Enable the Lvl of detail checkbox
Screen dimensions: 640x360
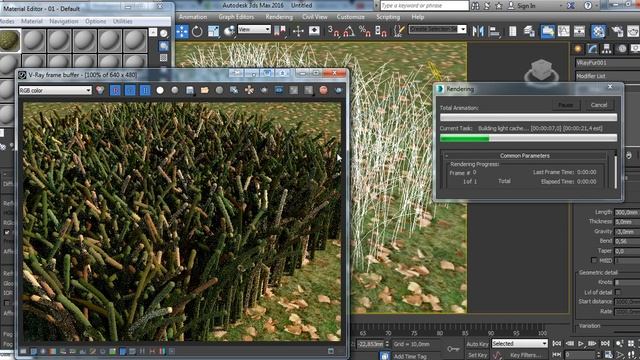coord(618,292)
